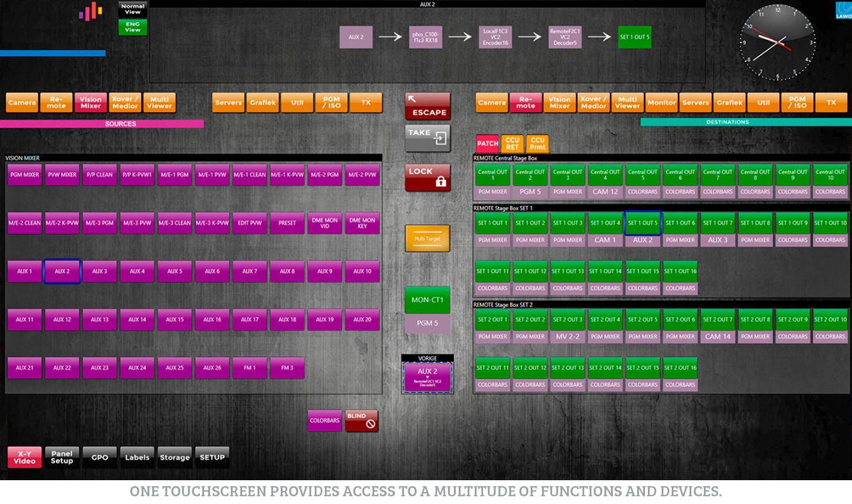Image resolution: width=852 pixels, height=504 pixels.
Task: Toggle the BLIND button
Action: tap(362, 421)
